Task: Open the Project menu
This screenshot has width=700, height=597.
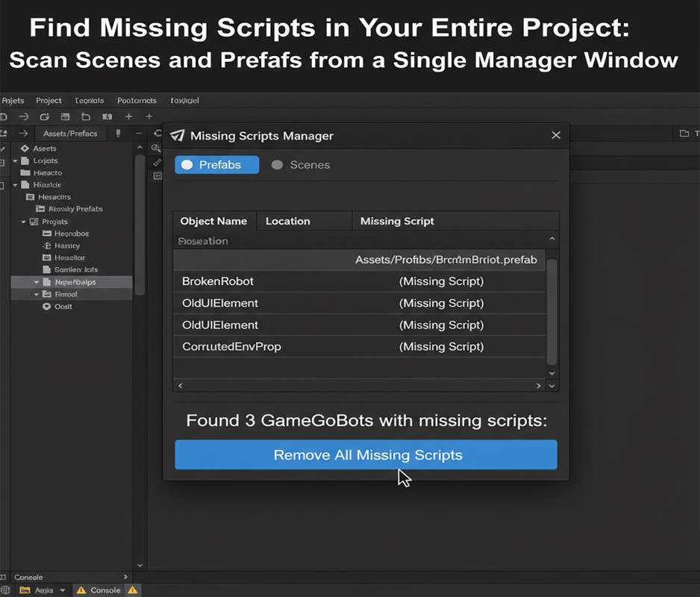Action: (49, 100)
